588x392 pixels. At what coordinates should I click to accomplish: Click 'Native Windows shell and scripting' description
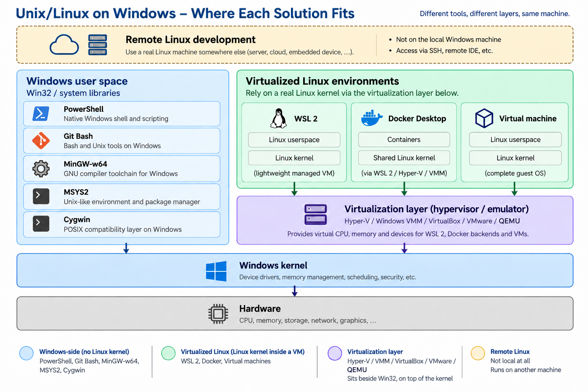tap(116, 119)
